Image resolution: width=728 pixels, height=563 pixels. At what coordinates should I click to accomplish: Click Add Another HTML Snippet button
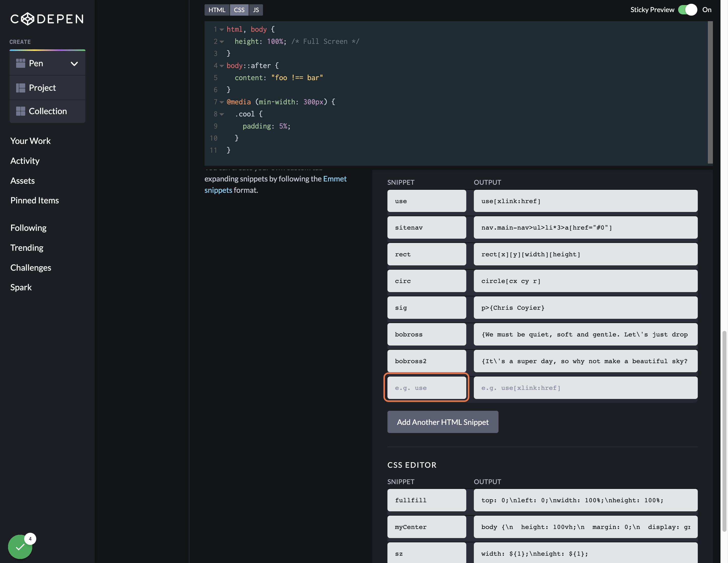pos(443,422)
